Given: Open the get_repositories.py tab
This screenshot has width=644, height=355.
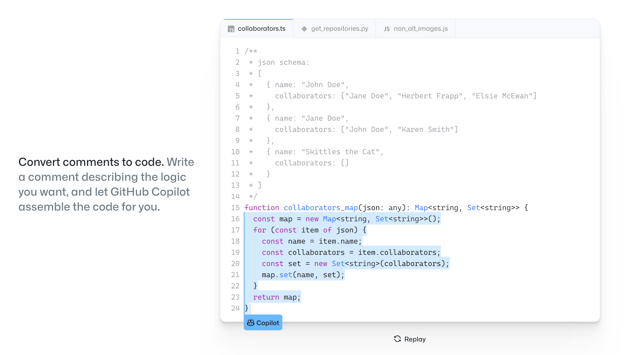Looking at the screenshot, I should (x=335, y=29).
